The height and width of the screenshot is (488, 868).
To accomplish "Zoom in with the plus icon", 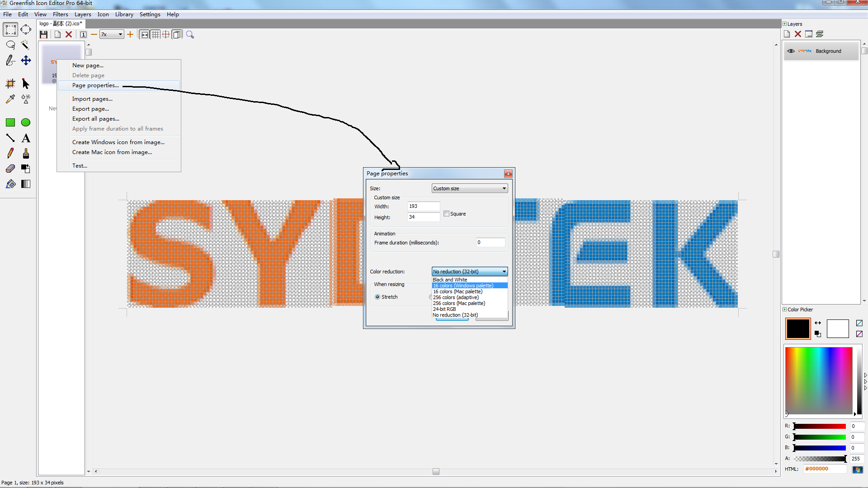I will pos(130,34).
